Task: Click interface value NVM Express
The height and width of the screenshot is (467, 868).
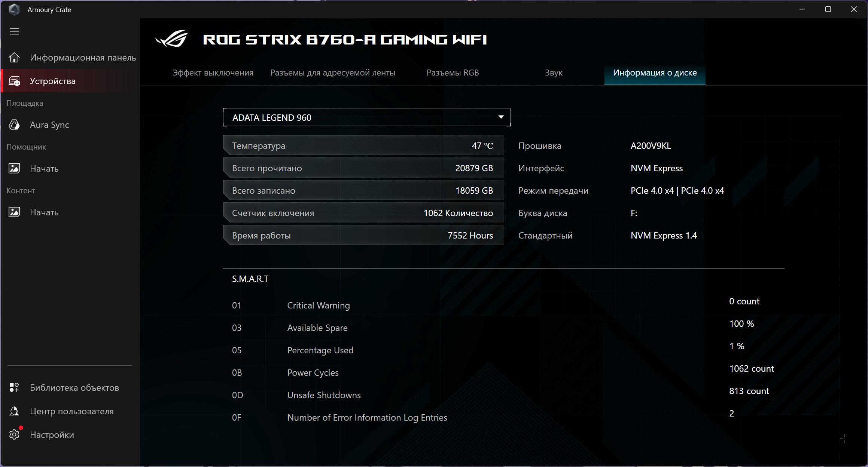Action: 657,168
